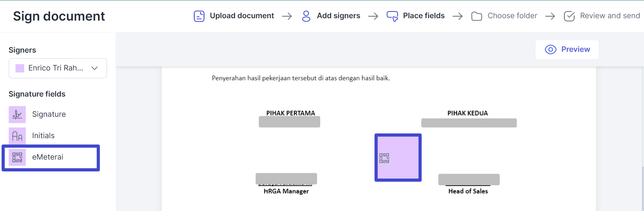Image resolution: width=644 pixels, height=211 pixels.
Task: Click the eMeterai QR stamp icon
Action: click(17, 157)
